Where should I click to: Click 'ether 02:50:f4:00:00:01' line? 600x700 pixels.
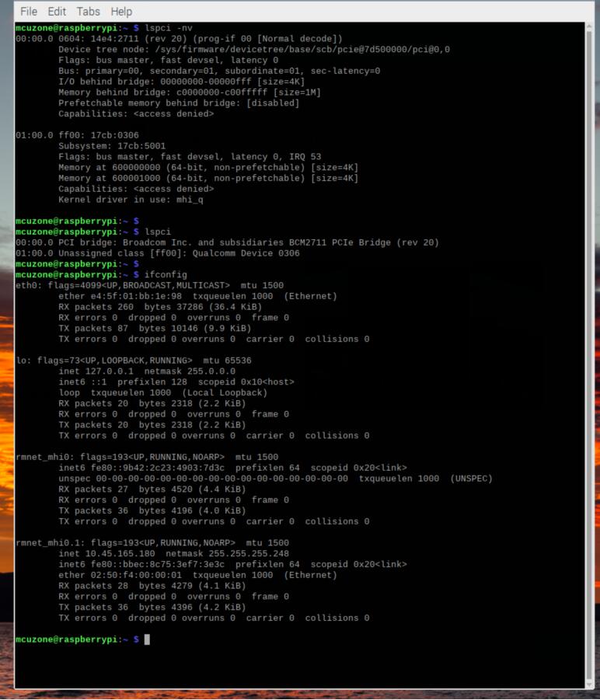pos(197,575)
